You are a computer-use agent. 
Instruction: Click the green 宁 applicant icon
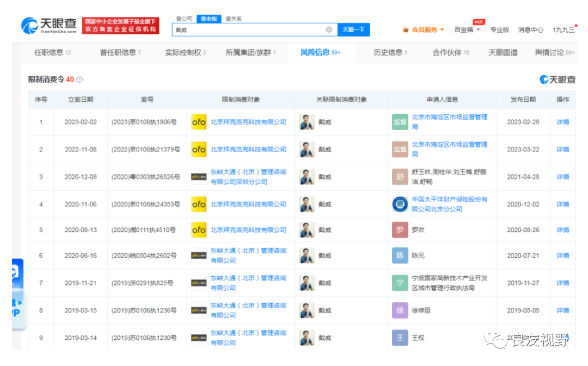(400, 283)
